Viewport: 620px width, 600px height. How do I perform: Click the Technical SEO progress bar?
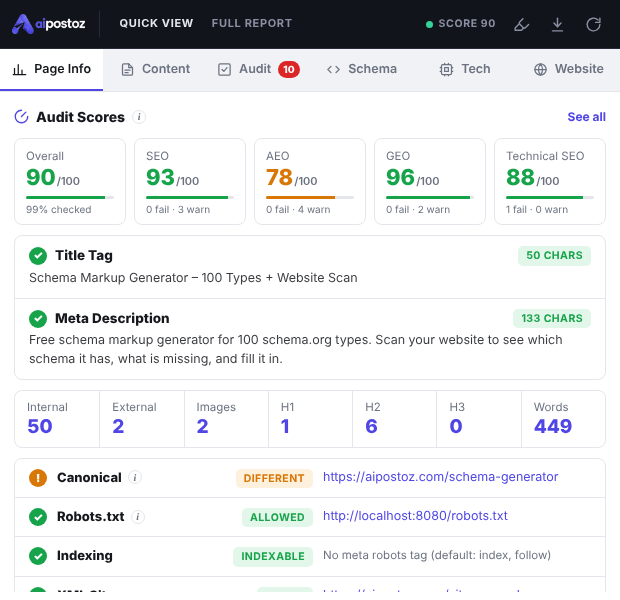550,197
